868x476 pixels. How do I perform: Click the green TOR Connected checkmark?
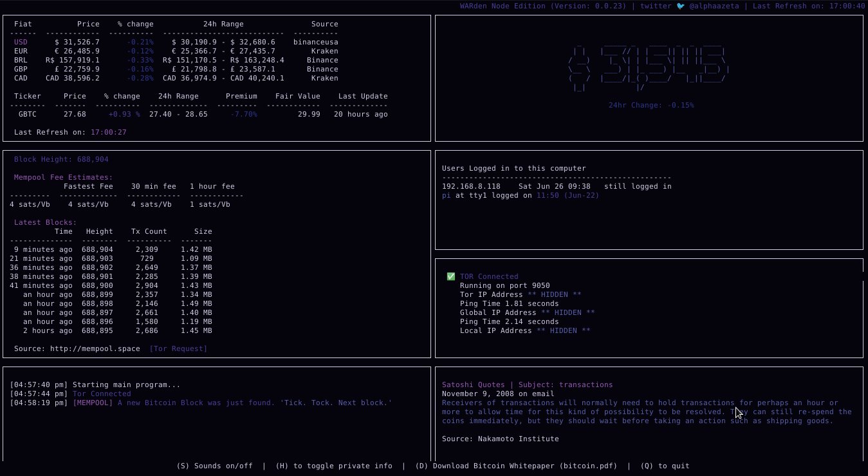(451, 276)
